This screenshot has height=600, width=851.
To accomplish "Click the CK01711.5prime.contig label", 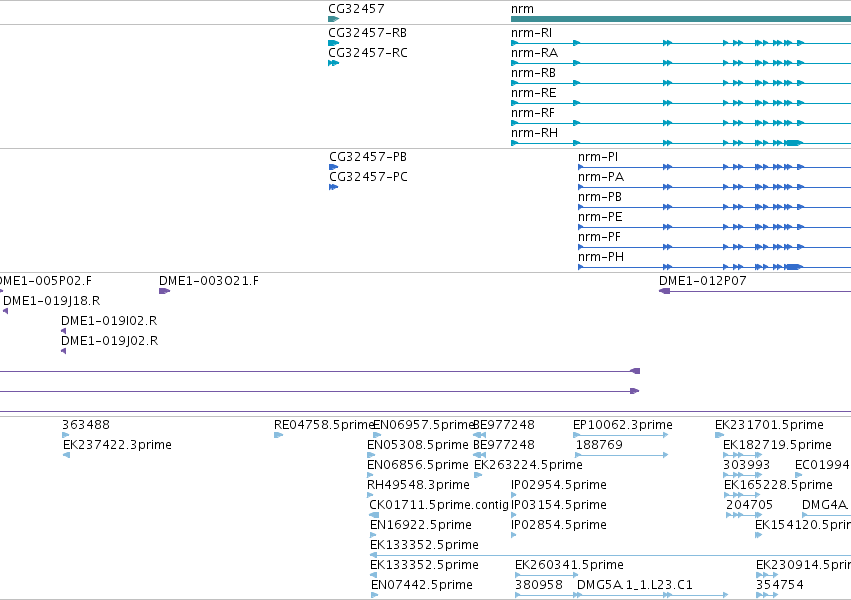I will tap(439, 505).
